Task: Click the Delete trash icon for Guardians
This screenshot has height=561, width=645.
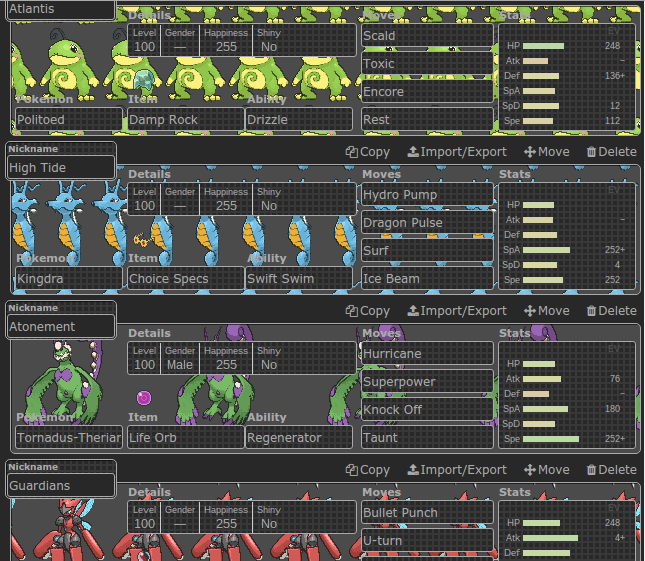Action: click(x=591, y=470)
